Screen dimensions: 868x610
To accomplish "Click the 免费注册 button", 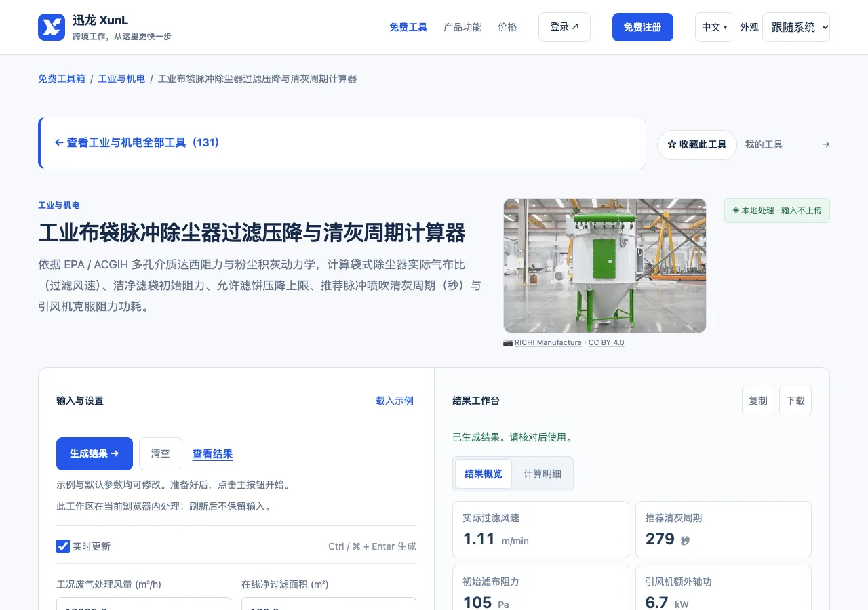I will (x=643, y=27).
